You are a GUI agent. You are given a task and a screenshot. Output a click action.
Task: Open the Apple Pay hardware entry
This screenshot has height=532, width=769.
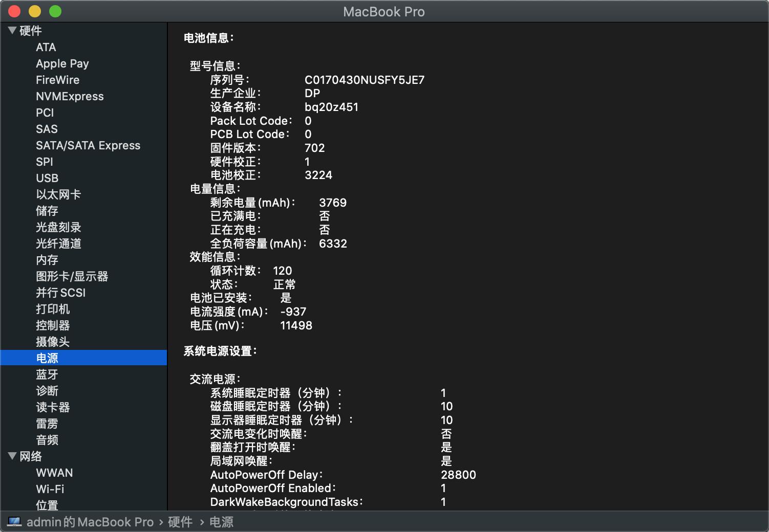pos(62,63)
